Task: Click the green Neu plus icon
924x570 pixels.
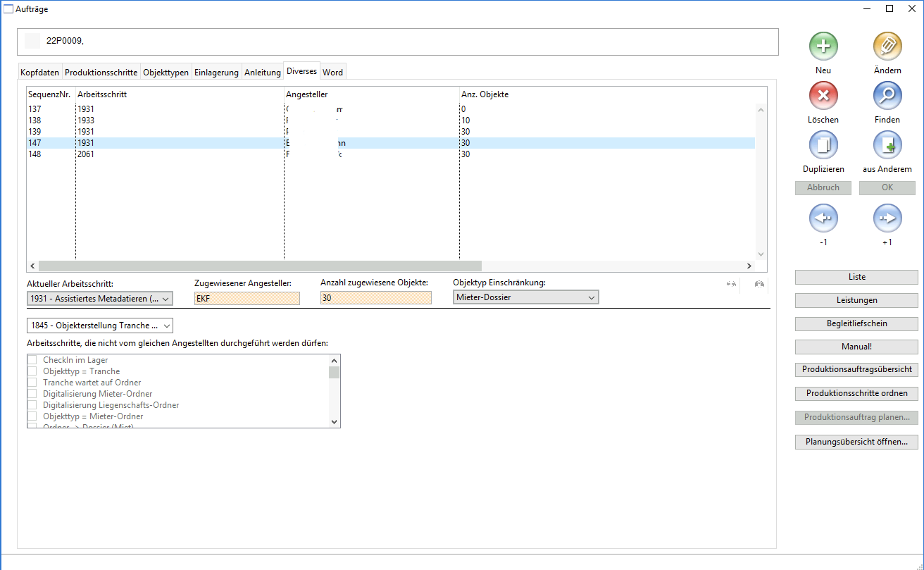Action: (x=823, y=47)
